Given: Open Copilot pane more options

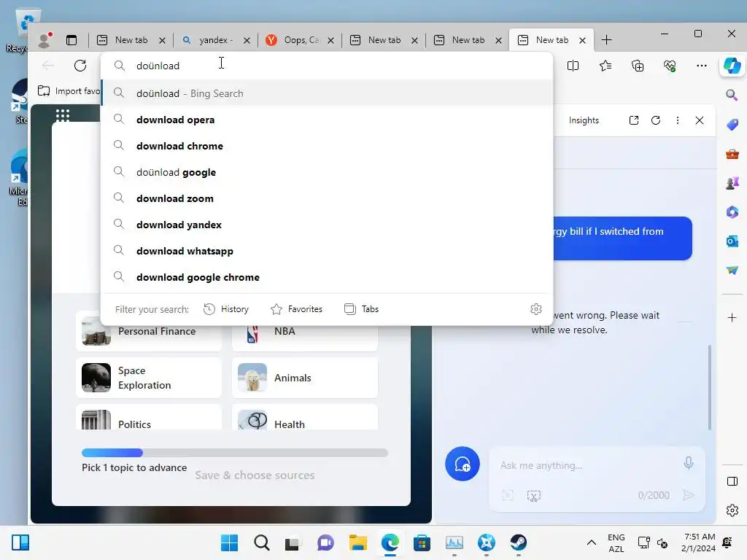Looking at the screenshot, I should pos(678,120).
